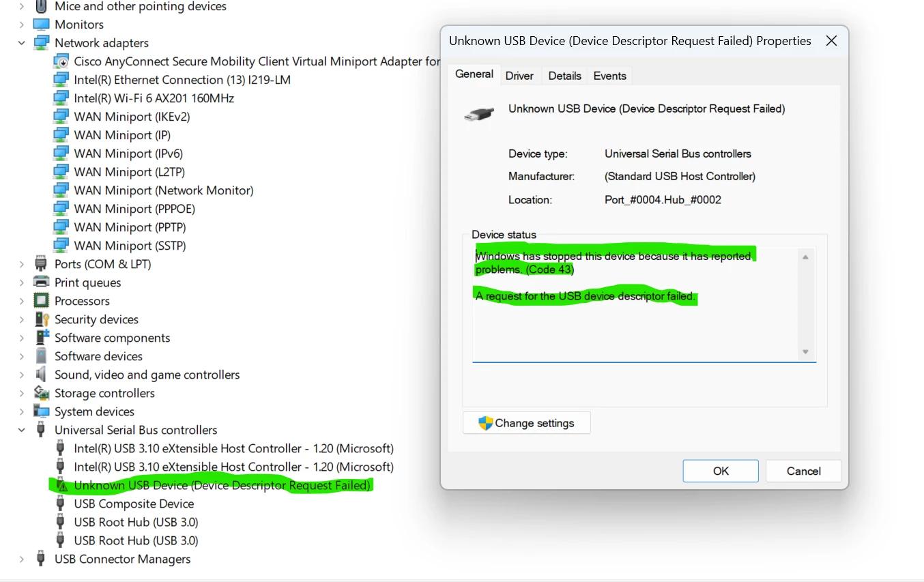Viewport: 924px width, 582px height.
Task: Click the WAN Miniport (IKEv2) icon
Action: click(x=61, y=117)
